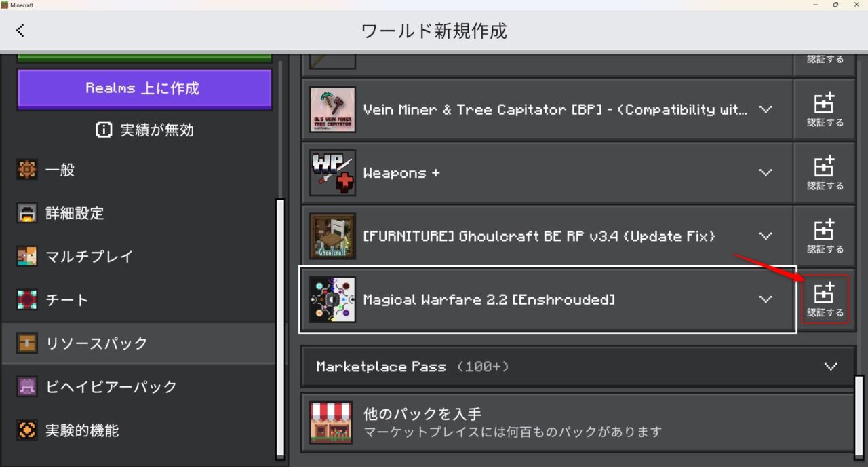
Task: Click the sidebar scrollbar handle
Action: pos(281,326)
